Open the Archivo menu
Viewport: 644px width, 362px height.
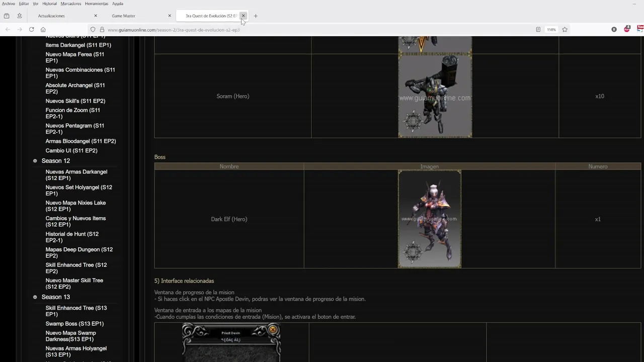point(9,4)
